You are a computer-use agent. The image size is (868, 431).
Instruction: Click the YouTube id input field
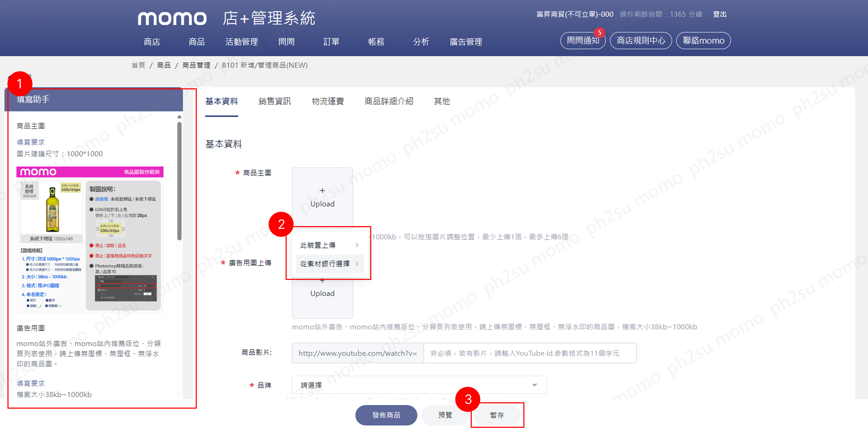pos(530,353)
